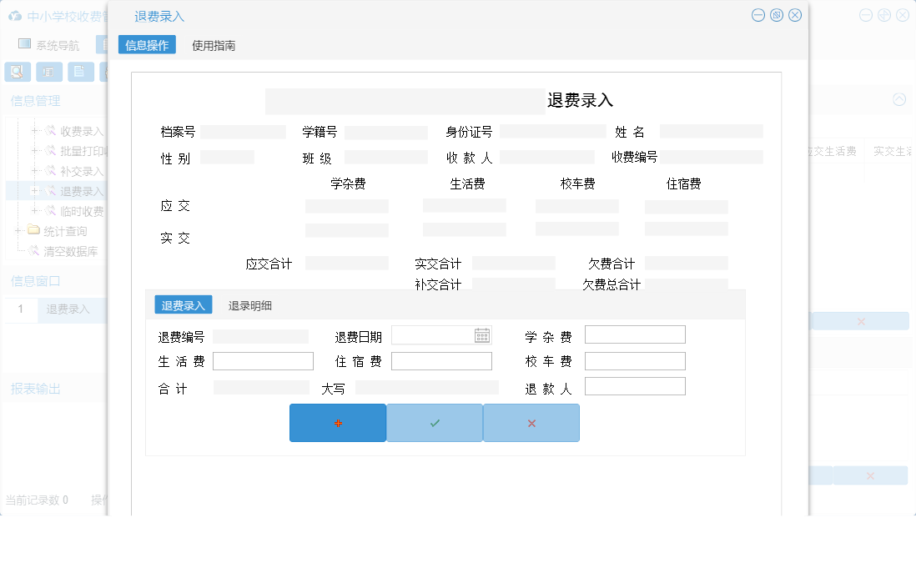Screen dimensions: 916x588
Task: Click inside the 退款人 input field
Action: [x=635, y=385]
